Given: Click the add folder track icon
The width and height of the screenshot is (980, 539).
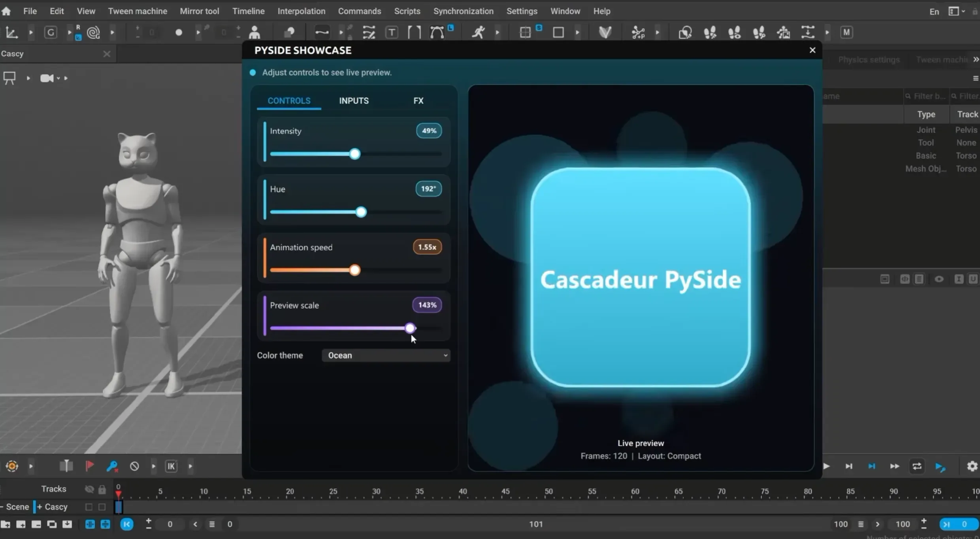Looking at the screenshot, I should (6, 524).
